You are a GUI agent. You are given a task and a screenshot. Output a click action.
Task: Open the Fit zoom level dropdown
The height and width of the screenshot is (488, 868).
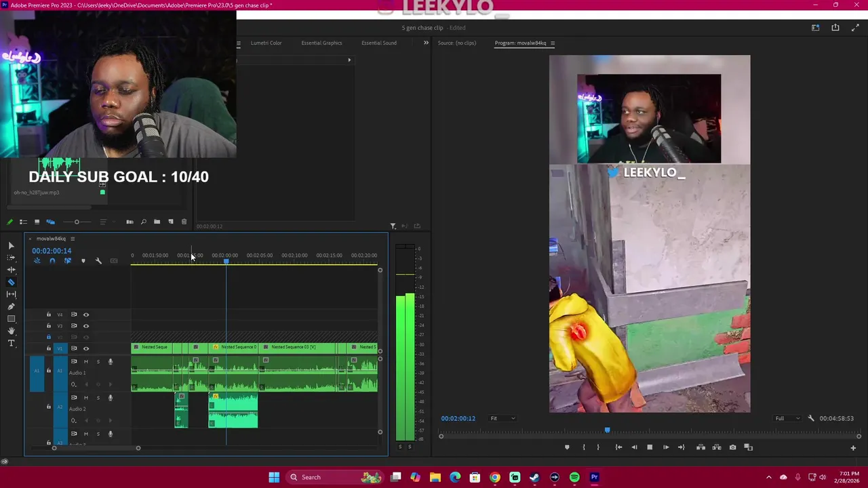pos(502,418)
